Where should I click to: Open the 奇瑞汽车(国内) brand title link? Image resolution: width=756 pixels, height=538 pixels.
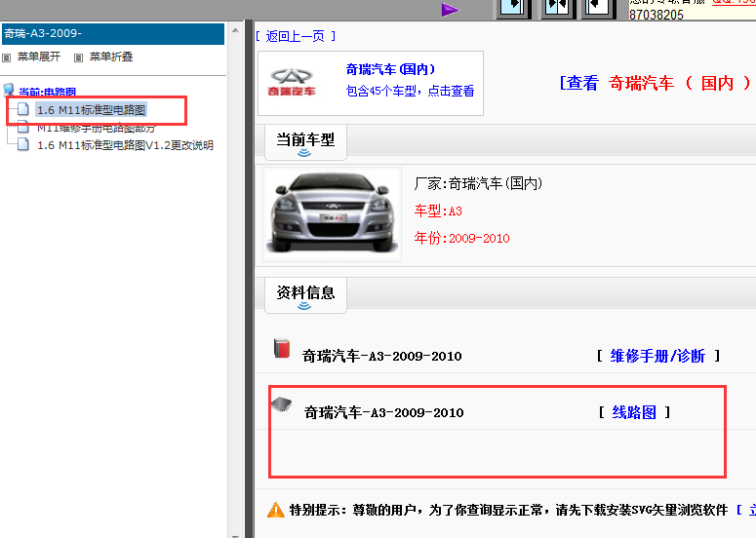coord(390,69)
